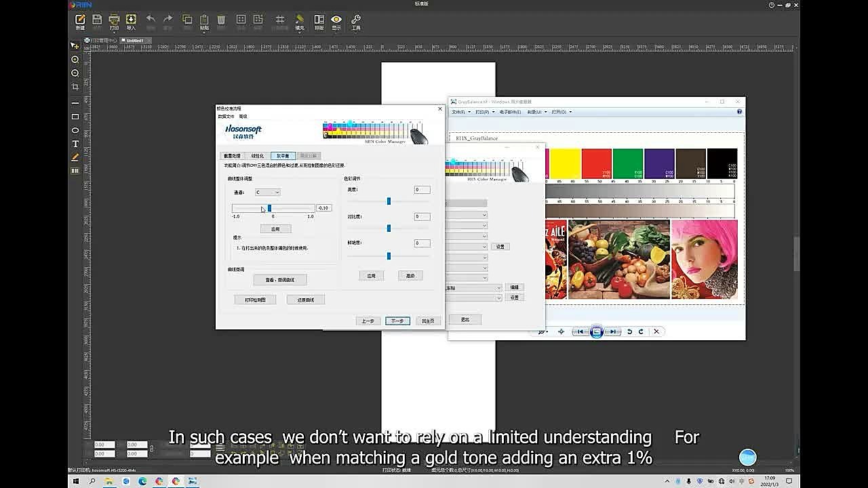Click the trash can Delete icon
The image size is (868, 488).
click(x=221, y=20)
